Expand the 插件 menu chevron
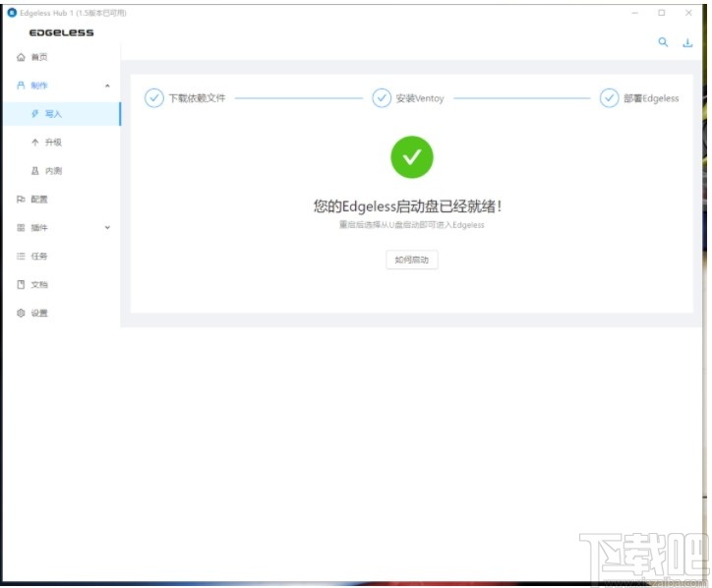The width and height of the screenshot is (712, 588). 107,227
